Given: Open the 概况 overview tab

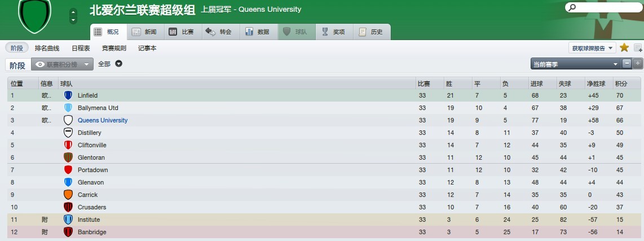Looking at the screenshot, I should coord(108,32).
